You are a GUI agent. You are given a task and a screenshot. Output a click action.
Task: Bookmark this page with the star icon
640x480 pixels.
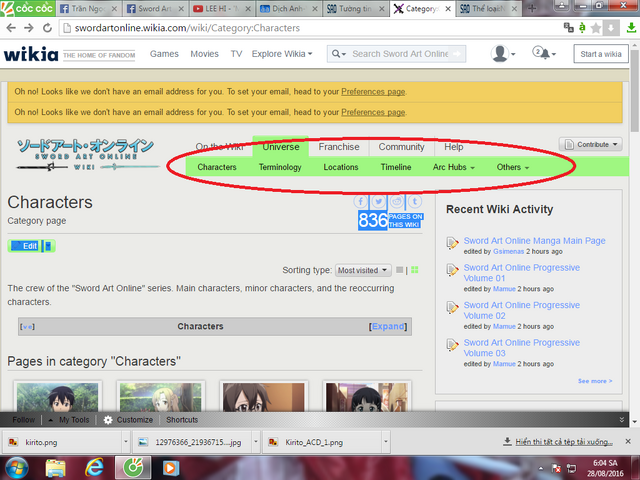[x=596, y=28]
